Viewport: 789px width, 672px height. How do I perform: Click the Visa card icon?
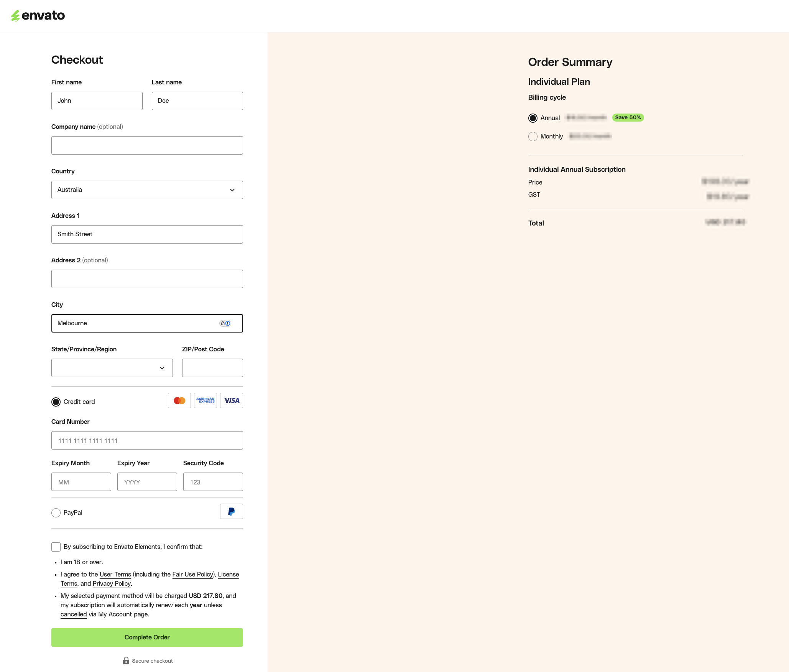point(231,400)
